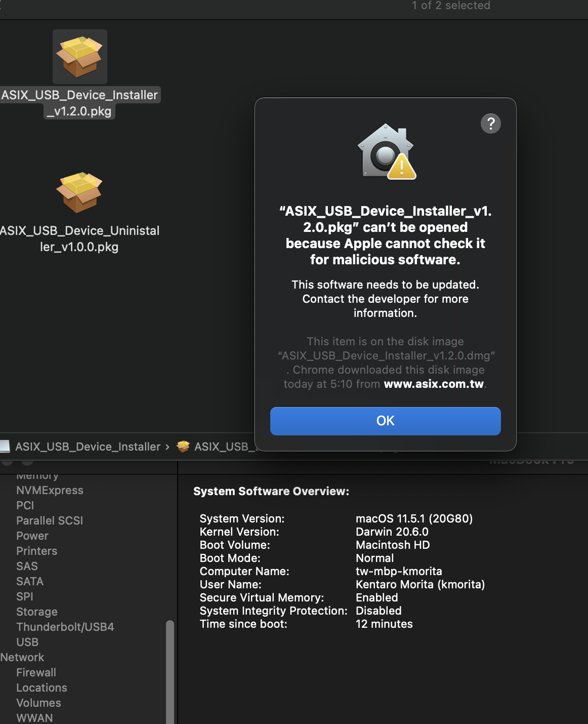Select SPI in System Information sidebar
The width and height of the screenshot is (588, 724).
coord(25,596)
